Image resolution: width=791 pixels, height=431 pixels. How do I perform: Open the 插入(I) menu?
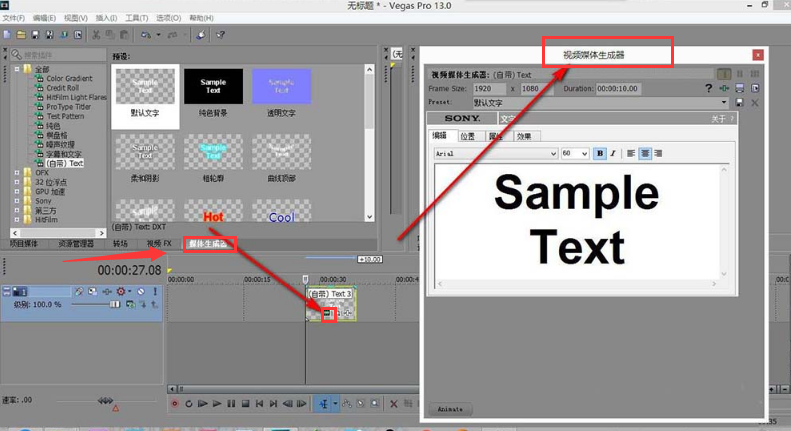coord(106,18)
